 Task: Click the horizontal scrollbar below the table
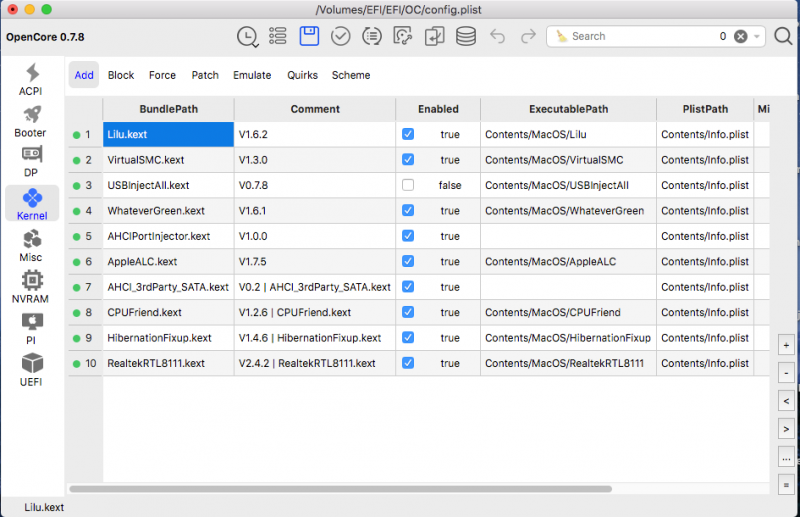click(340, 489)
